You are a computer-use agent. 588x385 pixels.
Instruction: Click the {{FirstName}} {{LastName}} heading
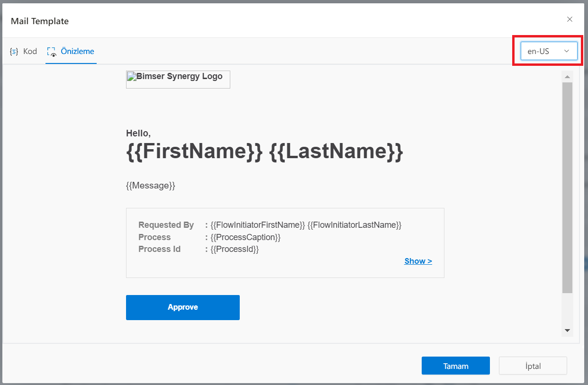(x=264, y=152)
